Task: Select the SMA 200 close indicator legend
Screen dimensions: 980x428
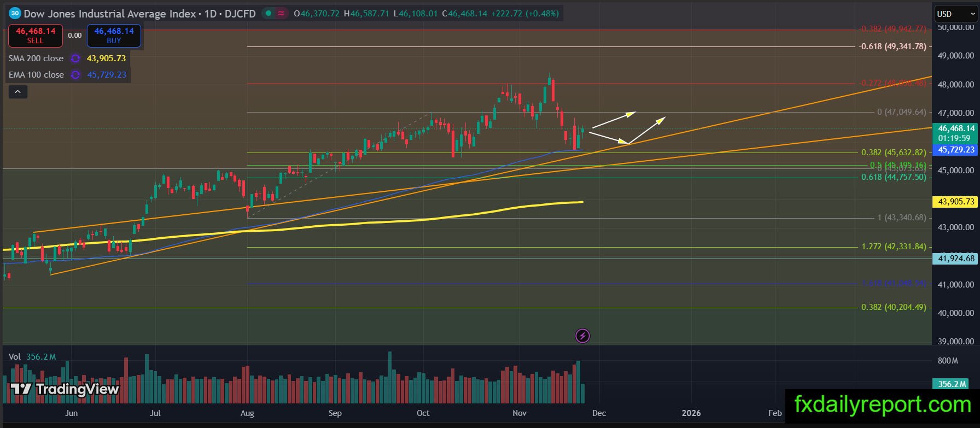Action: [x=36, y=58]
